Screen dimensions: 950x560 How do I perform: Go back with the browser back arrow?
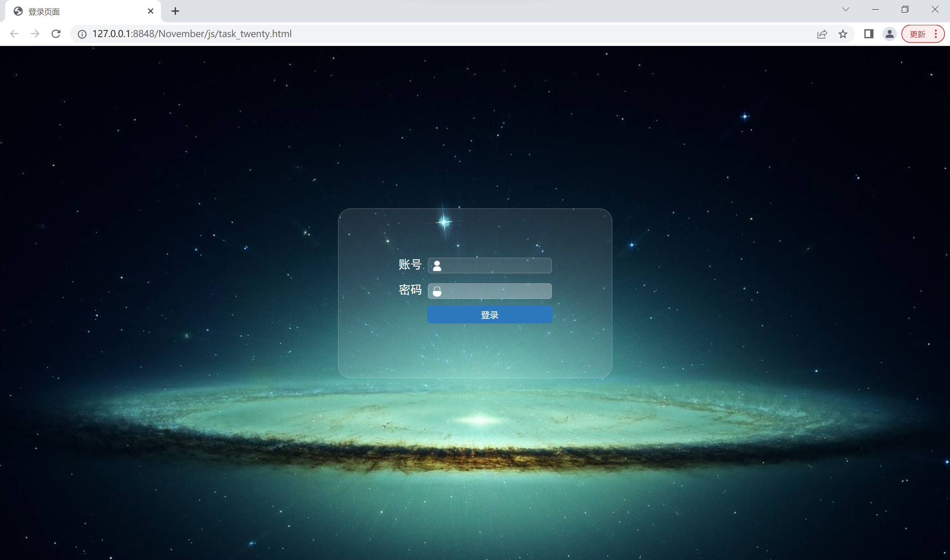coord(14,34)
